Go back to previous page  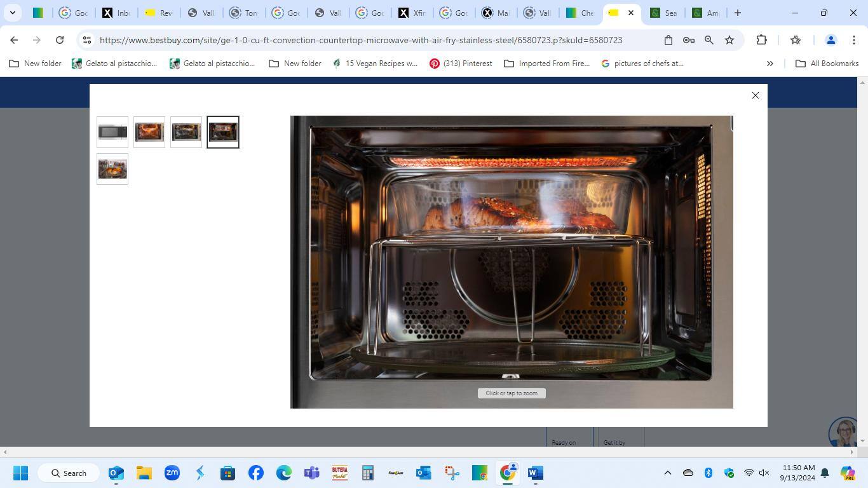coord(14,40)
